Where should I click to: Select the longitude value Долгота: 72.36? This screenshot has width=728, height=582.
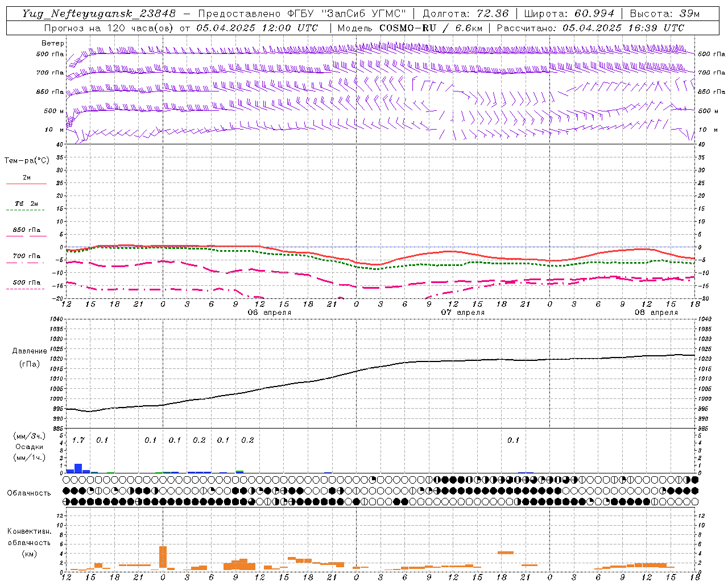coord(465,14)
